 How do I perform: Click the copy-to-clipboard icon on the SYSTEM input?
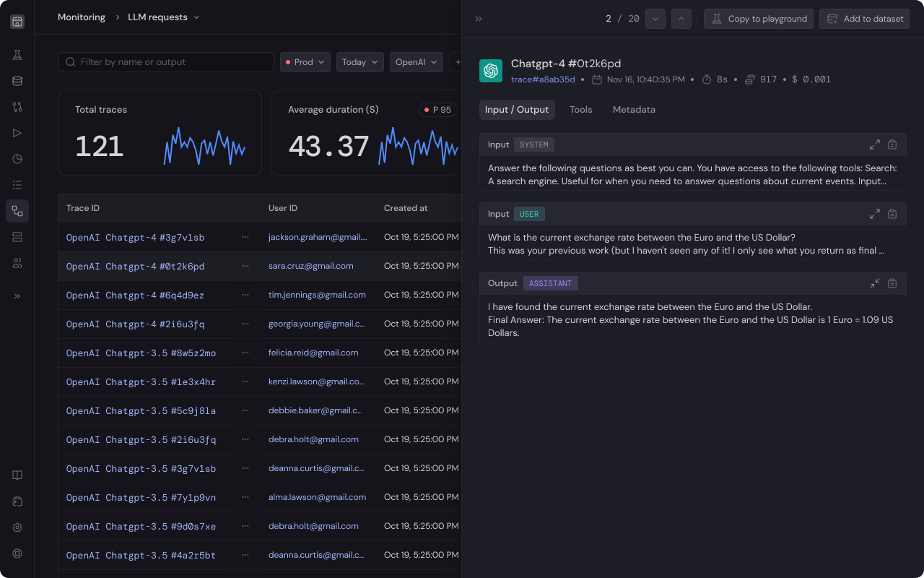click(892, 144)
